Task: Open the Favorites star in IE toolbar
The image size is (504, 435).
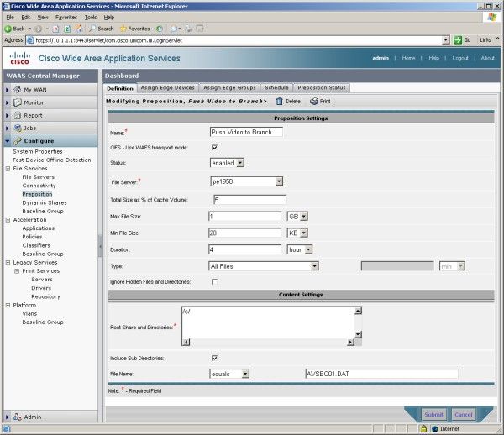Action: pos(123,29)
